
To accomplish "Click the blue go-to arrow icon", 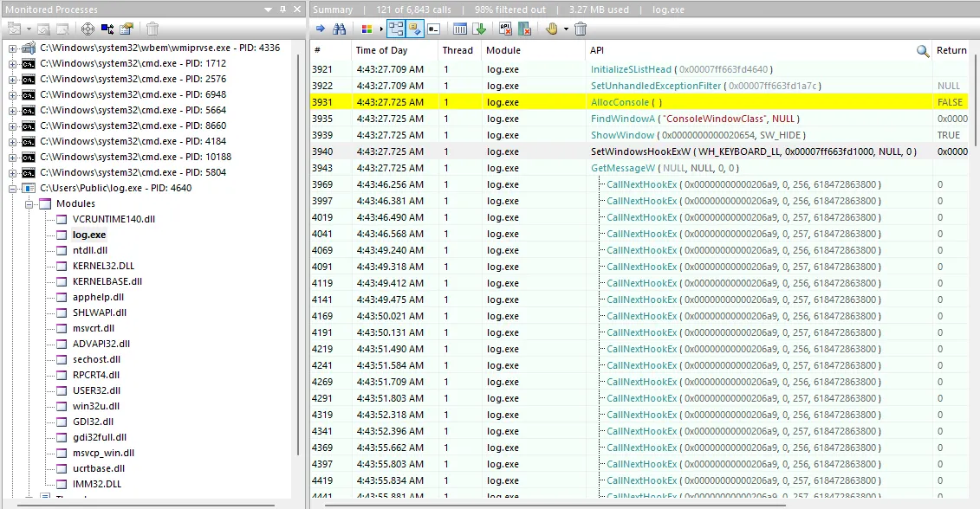I will click(321, 29).
